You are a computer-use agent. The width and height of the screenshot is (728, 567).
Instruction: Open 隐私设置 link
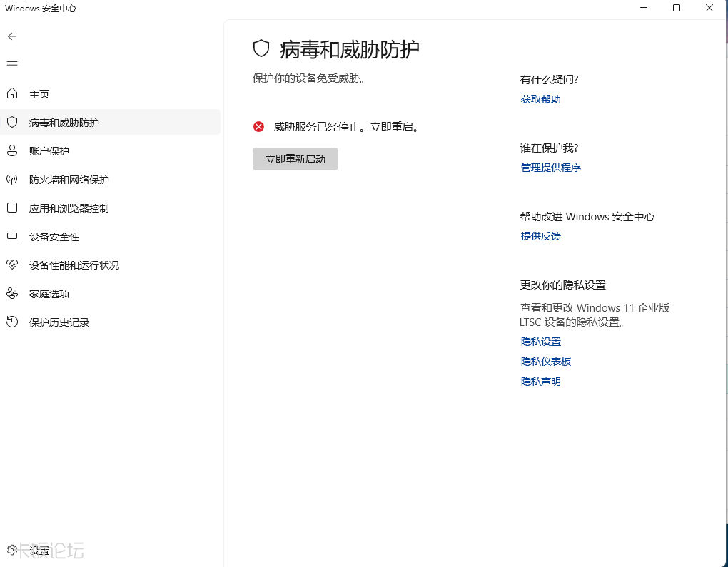[540, 342]
